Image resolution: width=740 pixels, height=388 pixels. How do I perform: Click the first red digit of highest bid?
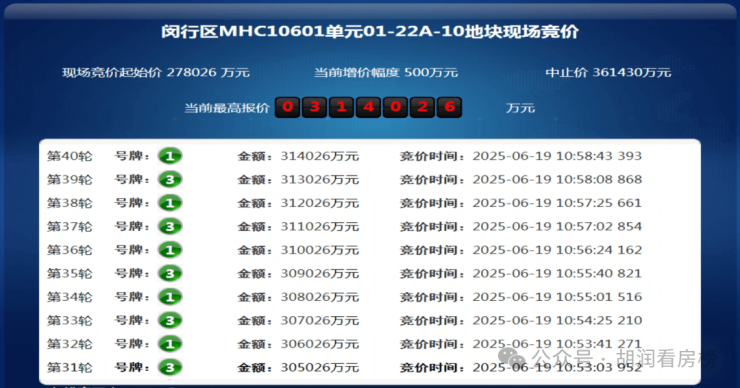pos(287,107)
